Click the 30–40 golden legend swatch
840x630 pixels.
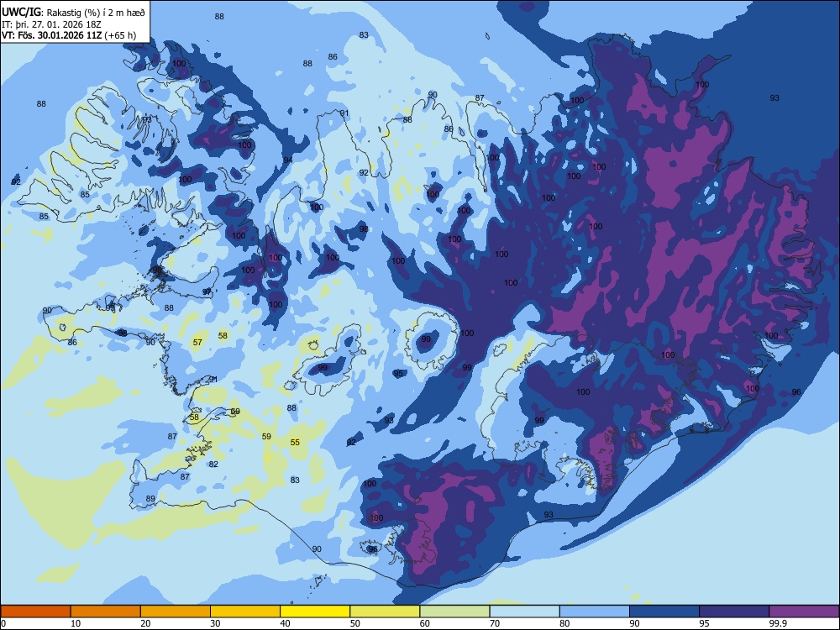click(245, 612)
